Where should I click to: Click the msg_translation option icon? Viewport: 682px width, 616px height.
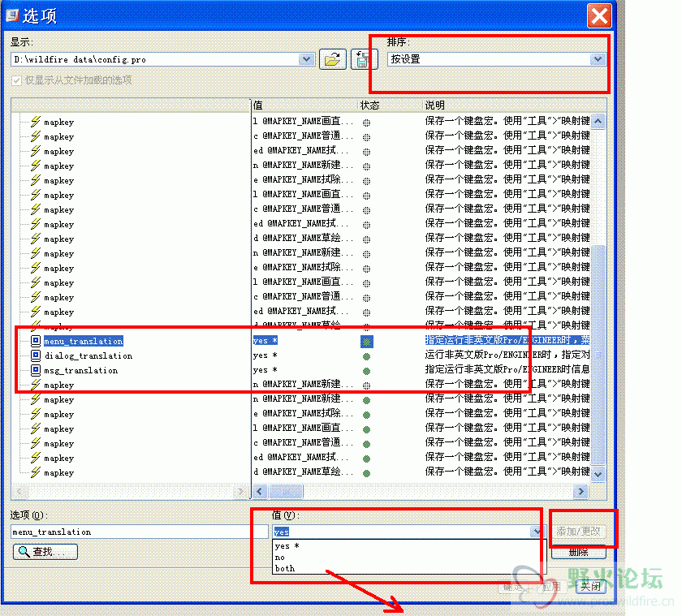pyautogui.click(x=36, y=370)
